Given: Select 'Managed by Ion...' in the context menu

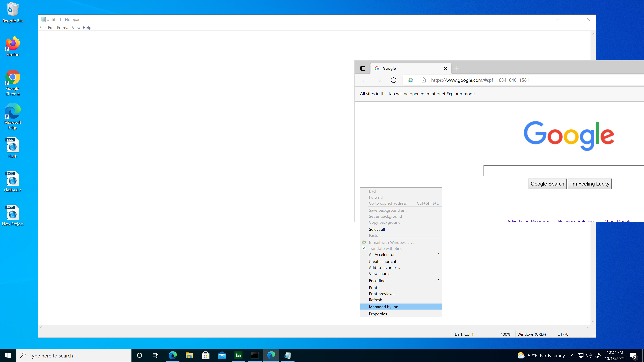Looking at the screenshot, I should (x=385, y=307).
